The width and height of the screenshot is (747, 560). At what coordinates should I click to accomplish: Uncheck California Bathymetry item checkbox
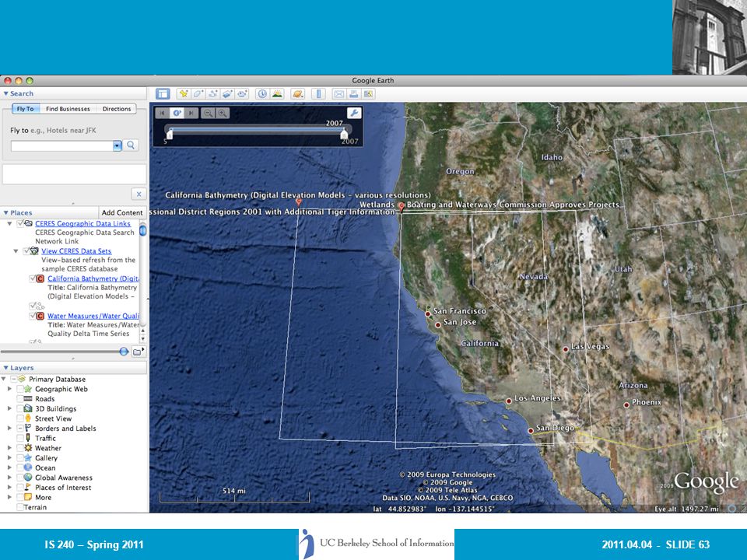33,278
